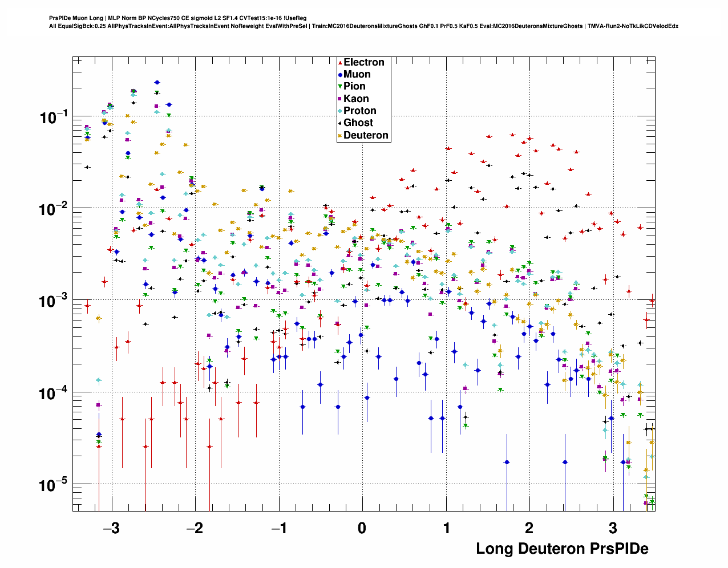The image size is (728, 568).
Task: Click the highest blue Muon data point
Action: tap(157, 82)
